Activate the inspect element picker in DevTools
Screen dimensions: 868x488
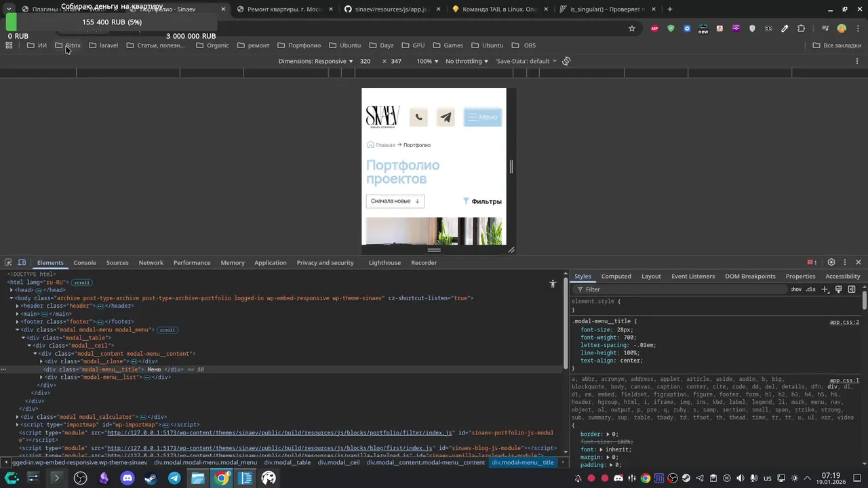click(x=9, y=262)
